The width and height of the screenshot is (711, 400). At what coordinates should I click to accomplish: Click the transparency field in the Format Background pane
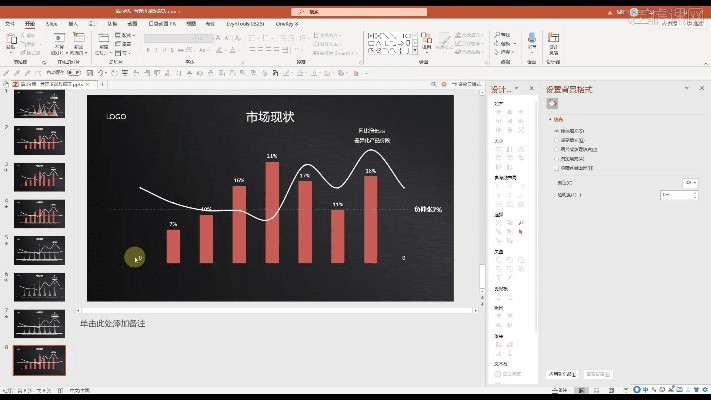tap(678, 194)
